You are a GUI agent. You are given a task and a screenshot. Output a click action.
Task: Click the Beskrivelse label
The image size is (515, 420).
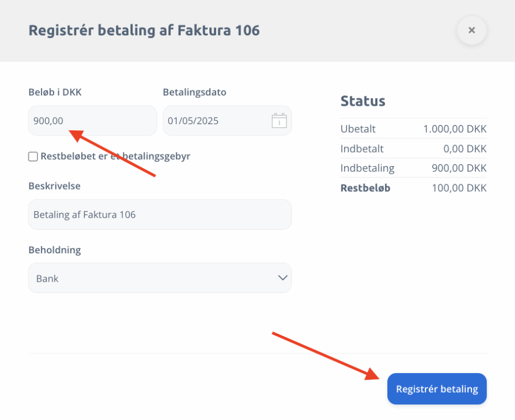[54, 186]
